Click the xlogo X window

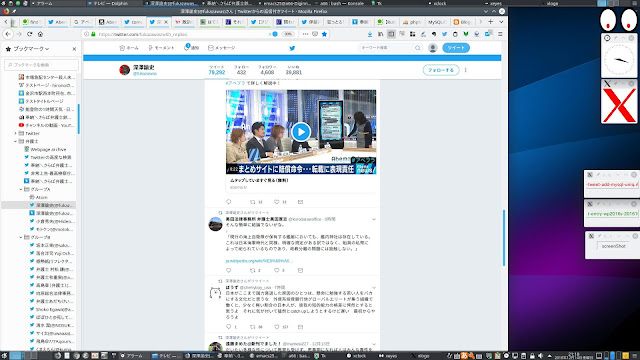619,105
